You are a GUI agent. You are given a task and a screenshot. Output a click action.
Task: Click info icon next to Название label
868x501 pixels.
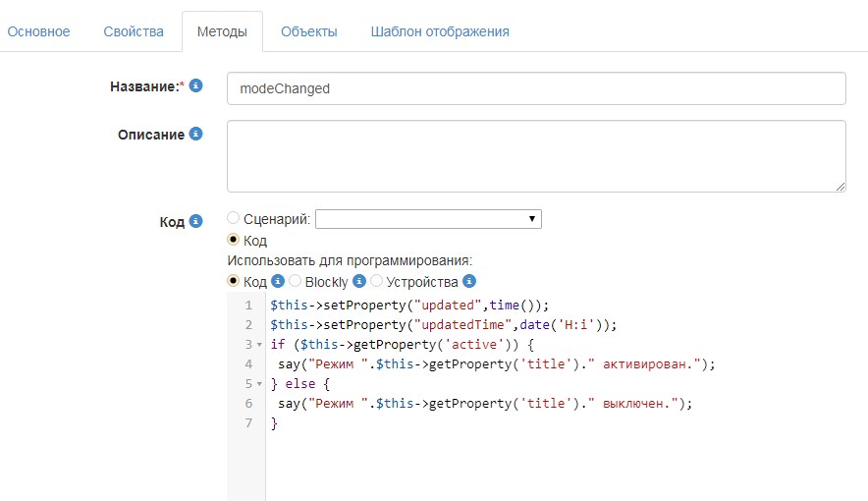[195, 85]
